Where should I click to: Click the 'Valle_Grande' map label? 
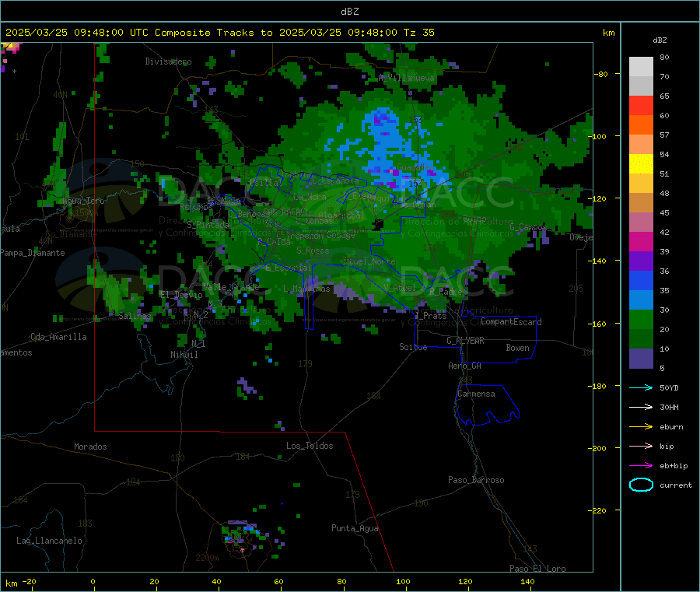click(231, 287)
